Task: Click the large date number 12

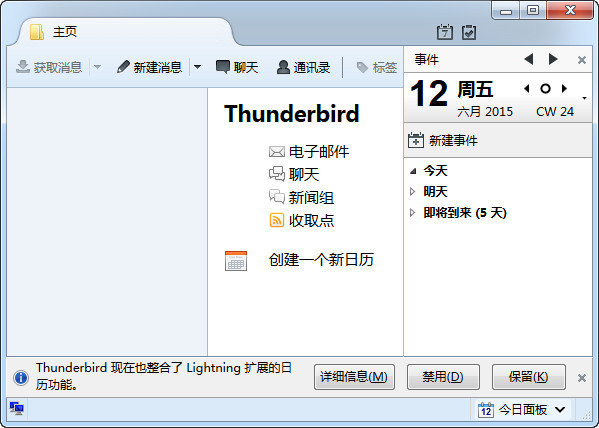Action: point(429,94)
